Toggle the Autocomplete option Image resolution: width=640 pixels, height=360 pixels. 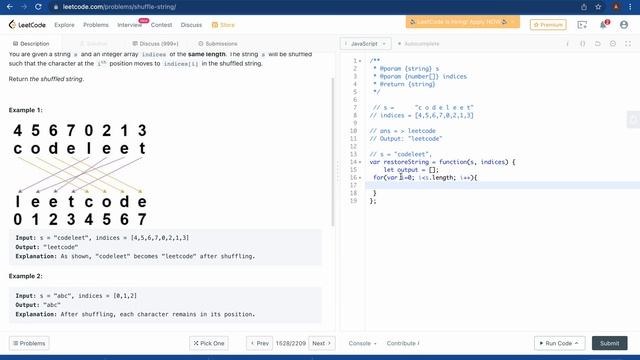(418, 44)
